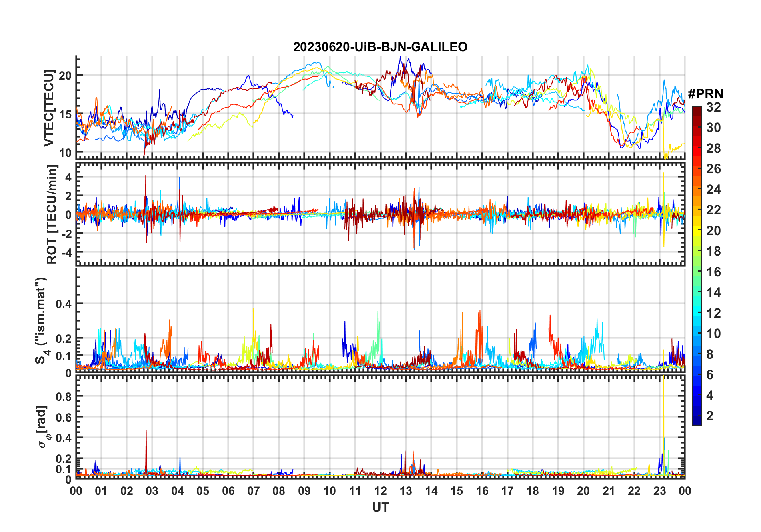Click x-axis hour tick label 02

pos(127,491)
